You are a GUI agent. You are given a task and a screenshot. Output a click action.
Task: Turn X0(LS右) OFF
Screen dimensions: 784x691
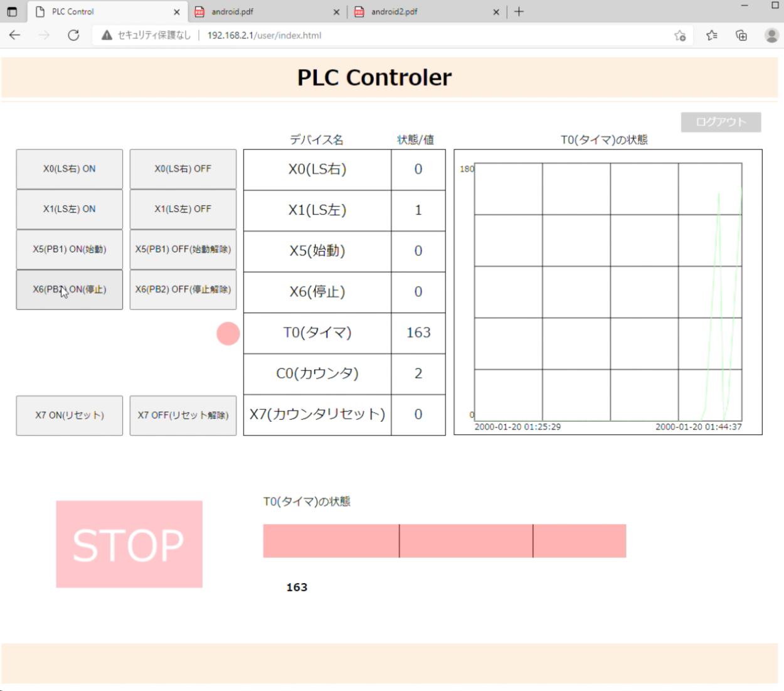click(183, 169)
